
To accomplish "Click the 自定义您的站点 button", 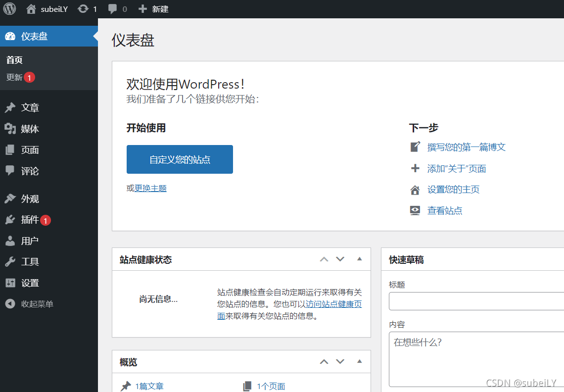I will point(180,159).
